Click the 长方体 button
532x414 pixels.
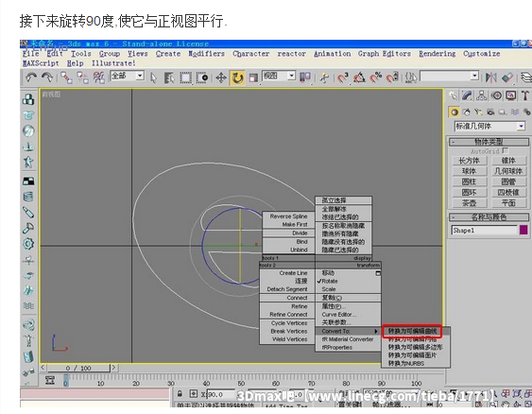470,161
